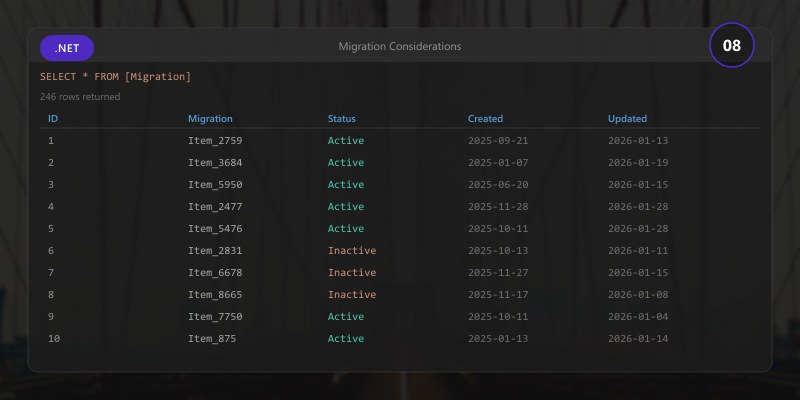Click created date 2025-01-13
800x400 pixels.
[498, 338]
